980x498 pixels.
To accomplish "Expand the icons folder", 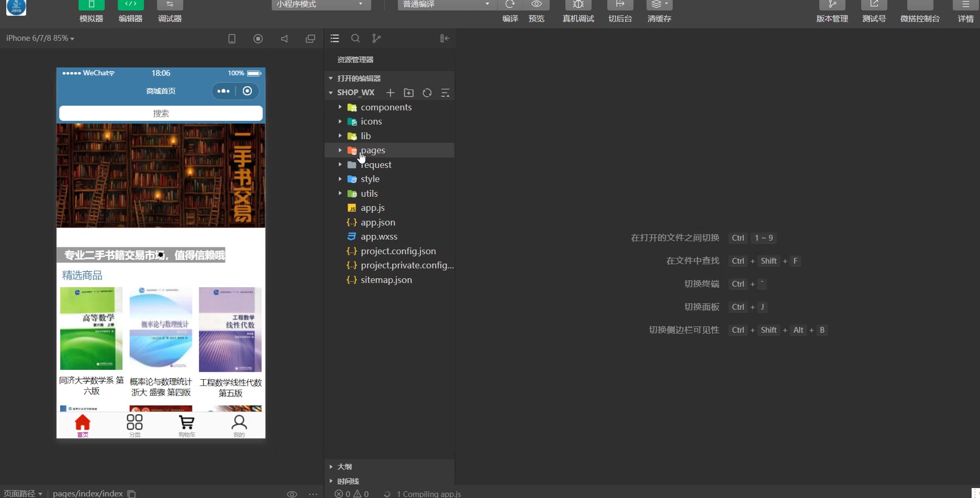I will coord(389,121).
